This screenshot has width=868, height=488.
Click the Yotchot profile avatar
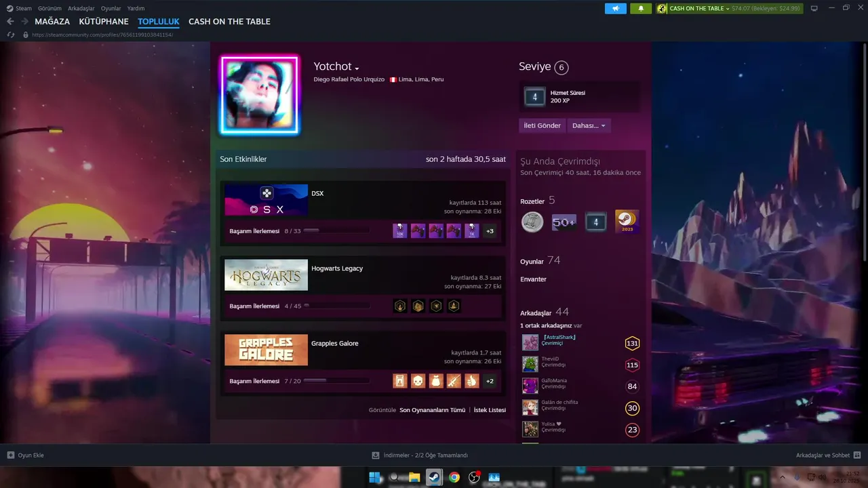pos(260,95)
